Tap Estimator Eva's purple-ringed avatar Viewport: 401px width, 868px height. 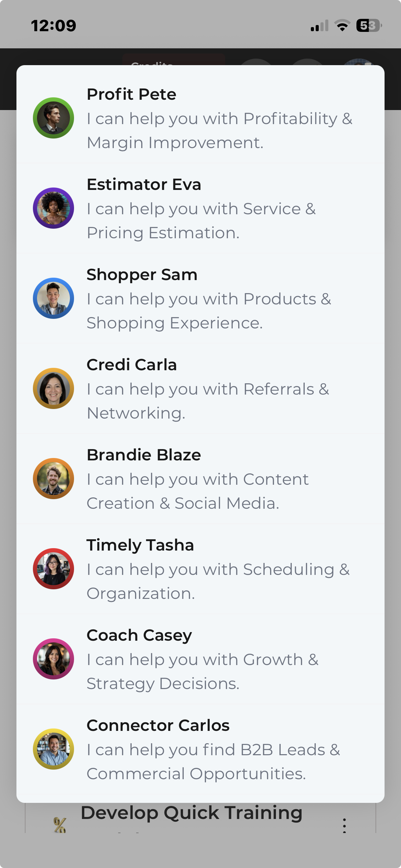coord(53,208)
